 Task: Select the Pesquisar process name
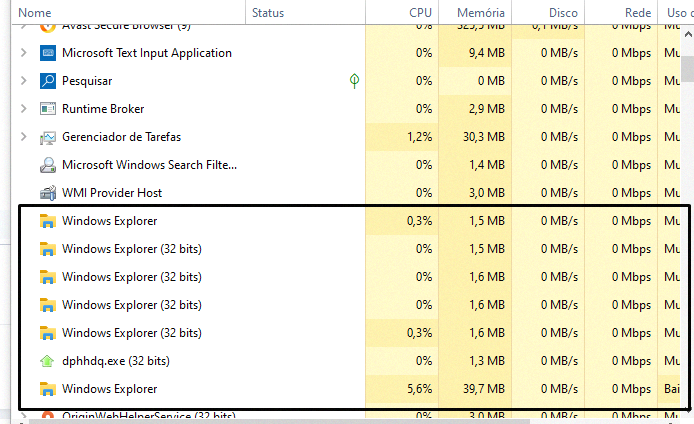[87, 81]
